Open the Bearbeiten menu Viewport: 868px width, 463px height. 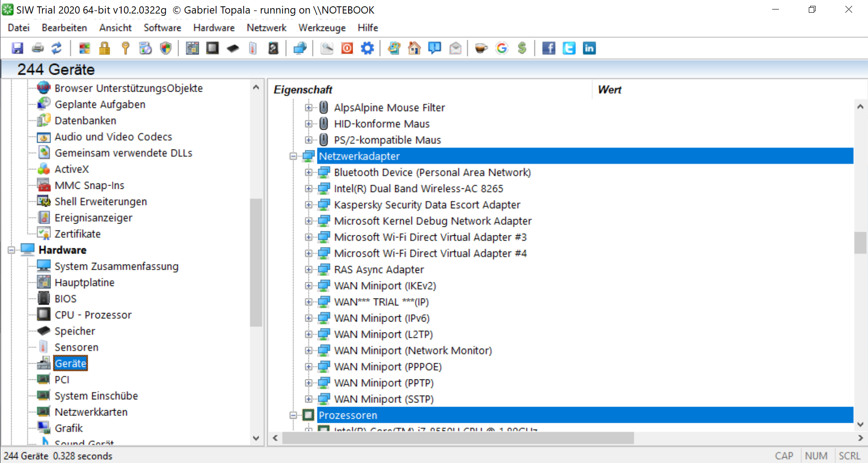64,28
